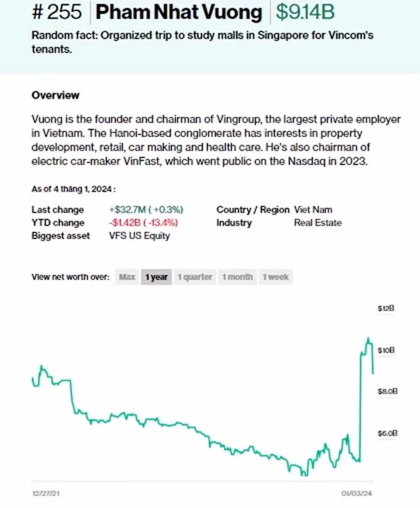This screenshot has height=508, width=420.
Task: Choose the 1 week range
Action: pyautogui.click(x=275, y=277)
